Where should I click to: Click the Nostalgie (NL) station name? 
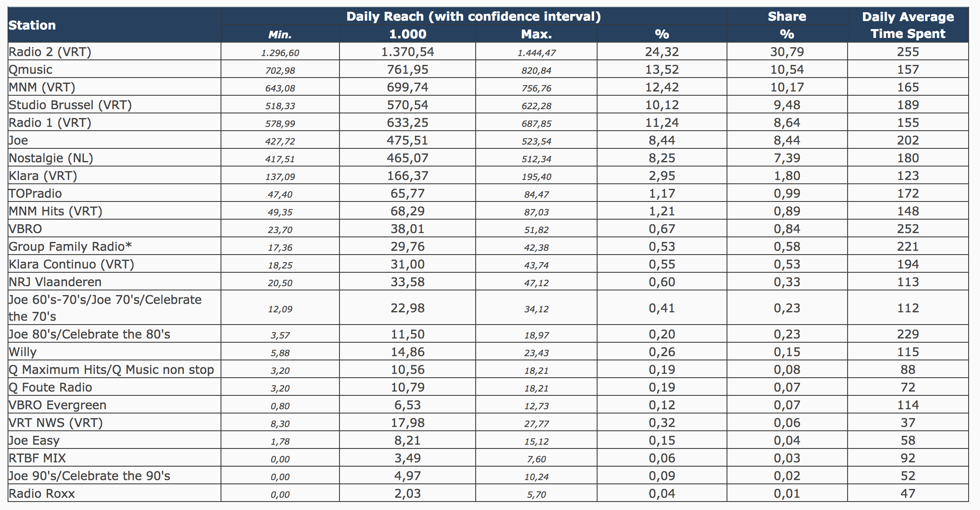point(51,158)
